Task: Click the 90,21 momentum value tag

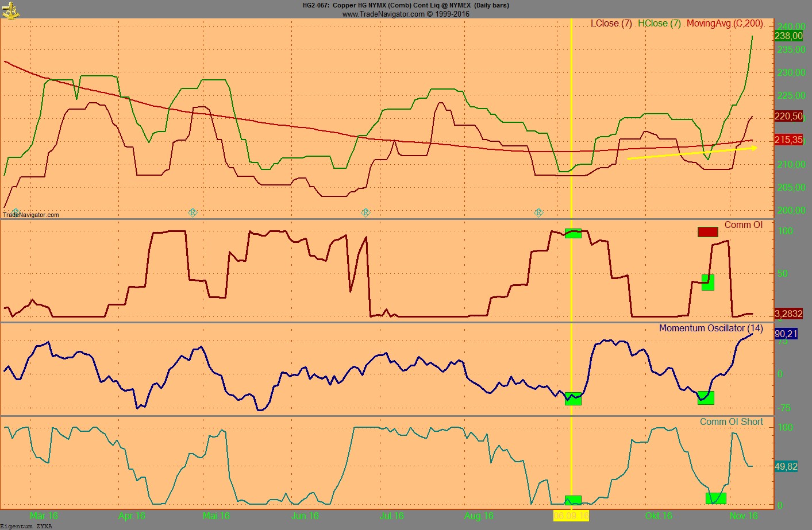Action: pos(786,334)
